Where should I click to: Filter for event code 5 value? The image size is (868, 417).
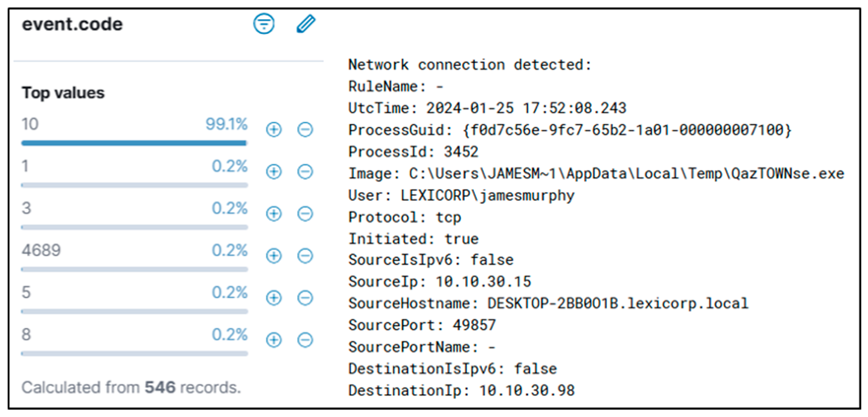[x=274, y=298]
